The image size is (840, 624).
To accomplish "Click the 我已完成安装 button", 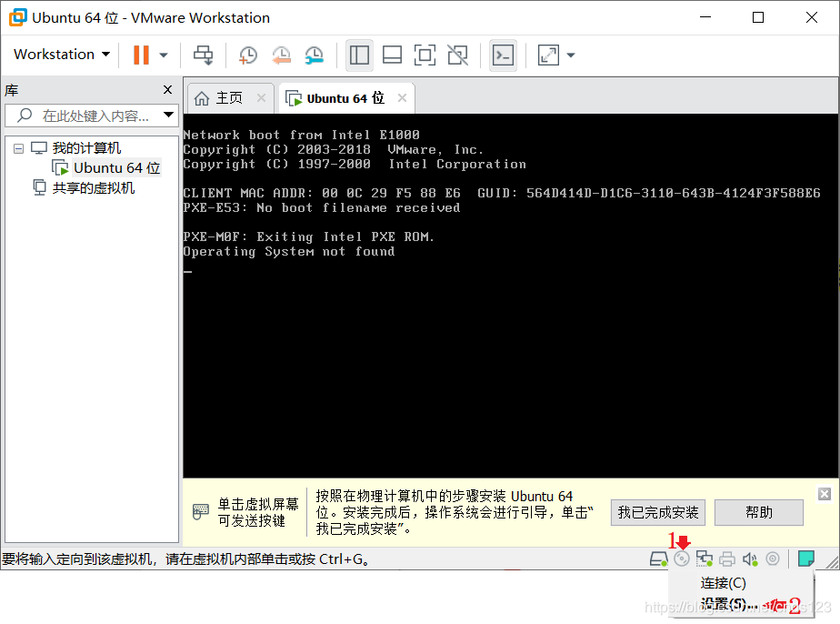I will click(x=658, y=512).
